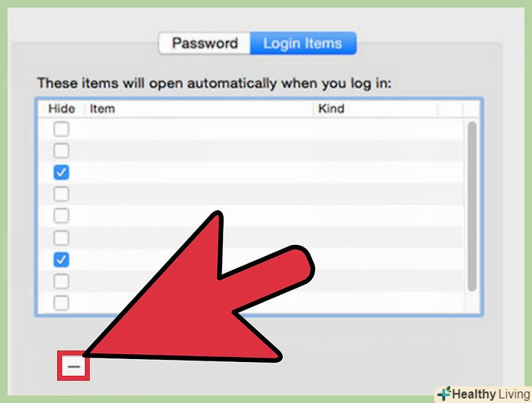Uncheck the lower checked Hide checkbox
Viewport: 532px width, 403px height.
[61, 260]
